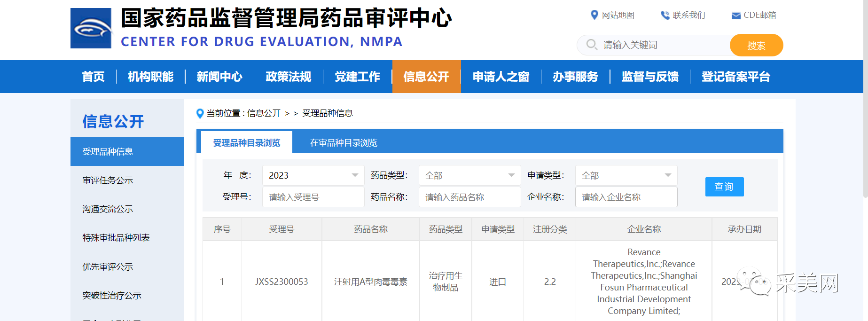The image size is (868, 321).
Task: Open the 机构职能 menu
Action: point(151,77)
